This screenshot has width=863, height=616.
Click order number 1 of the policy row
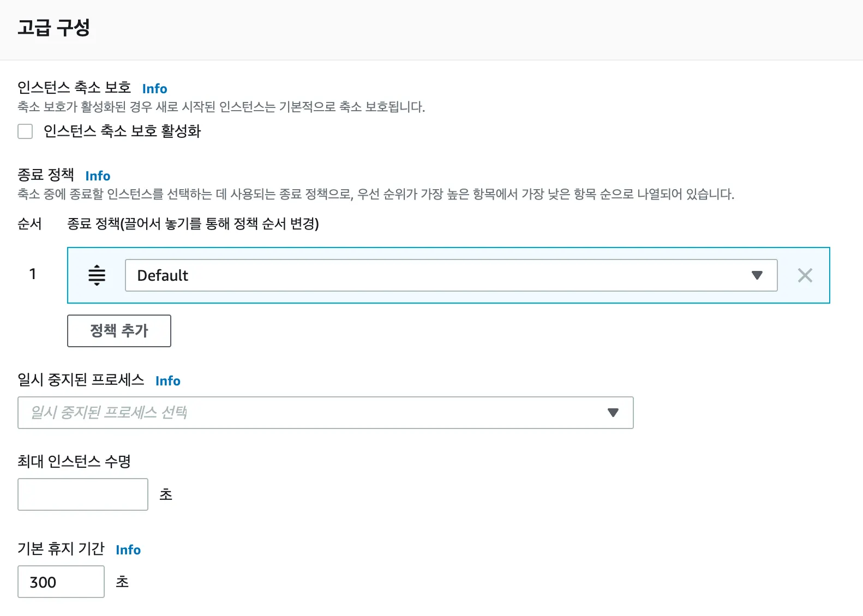click(x=33, y=274)
